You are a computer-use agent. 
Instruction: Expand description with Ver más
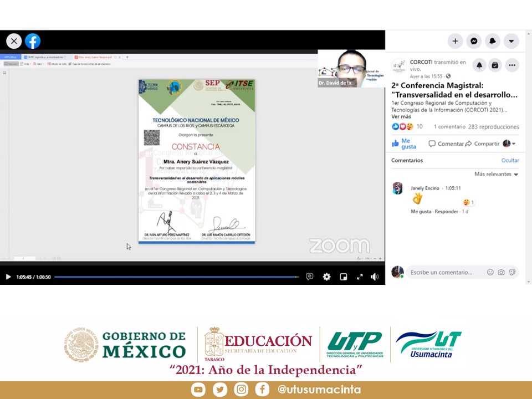pyautogui.click(x=401, y=117)
